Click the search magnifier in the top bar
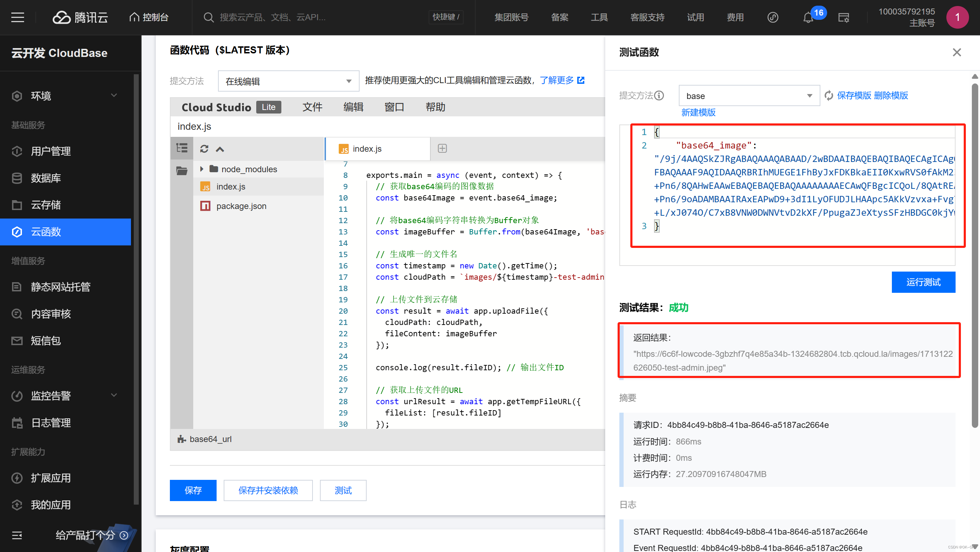The width and height of the screenshot is (980, 552). click(x=208, y=17)
